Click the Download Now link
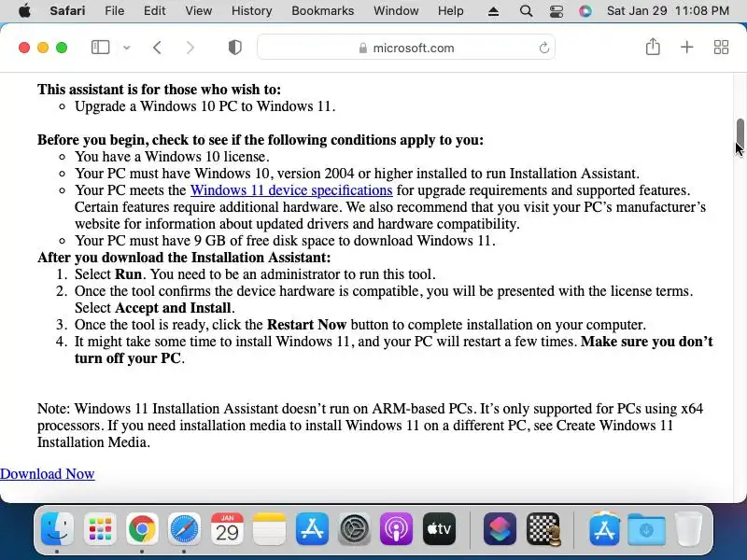 click(48, 474)
